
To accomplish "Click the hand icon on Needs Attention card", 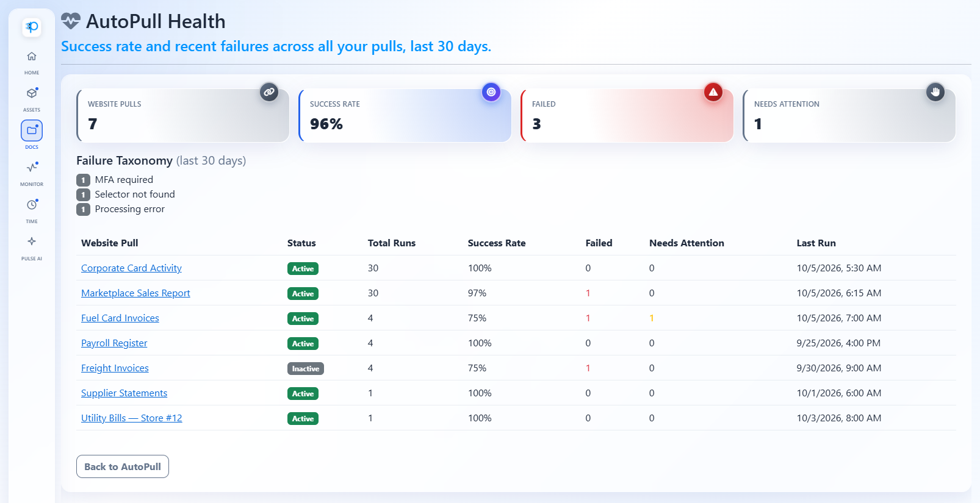I will click(935, 92).
